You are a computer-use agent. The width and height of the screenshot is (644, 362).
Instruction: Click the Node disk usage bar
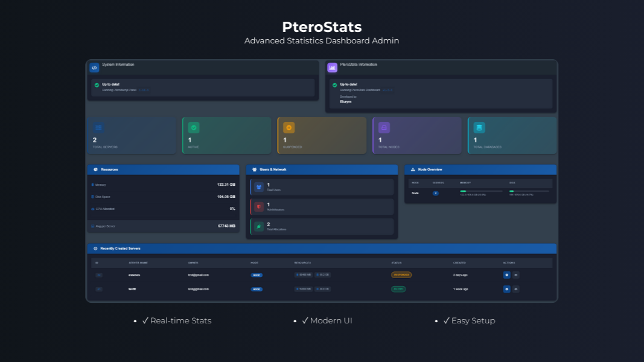pos(529,191)
